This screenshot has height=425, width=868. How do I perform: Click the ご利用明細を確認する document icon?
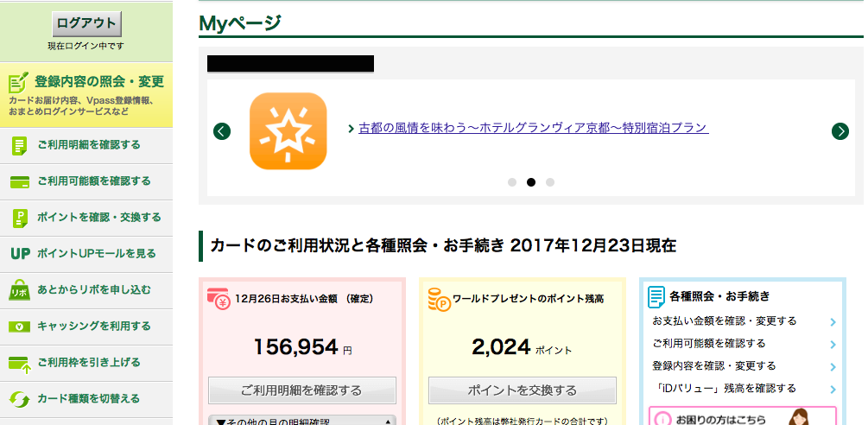point(19,145)
